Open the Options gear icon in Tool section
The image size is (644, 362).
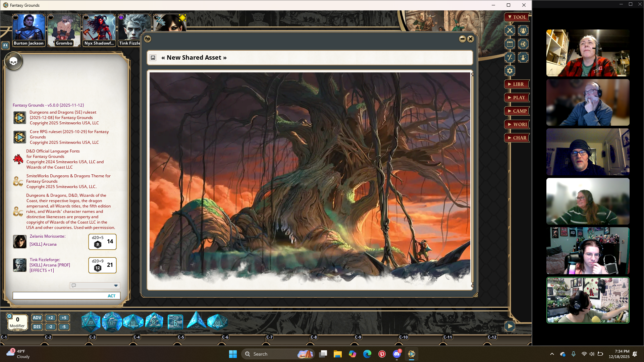coord(509,71)
